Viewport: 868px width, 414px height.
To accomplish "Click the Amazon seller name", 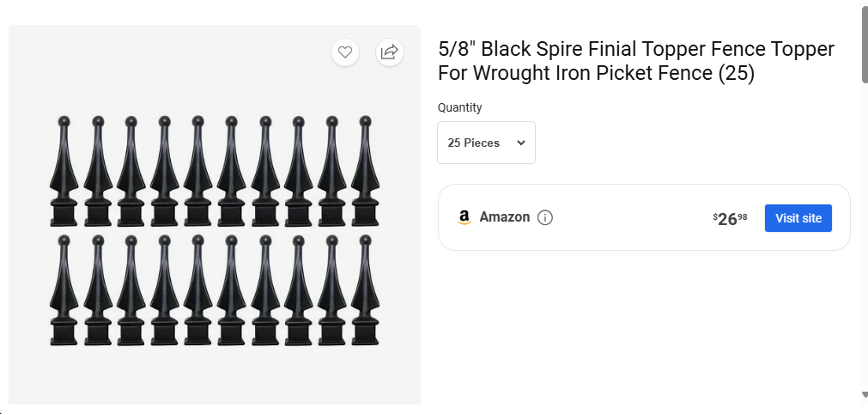I will tap(505, 217).
